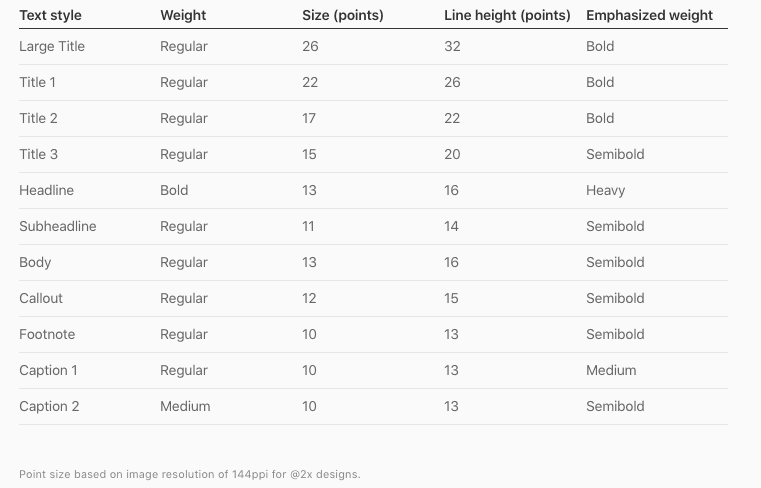Click the Size (points) column header
This screenshot has width=761, height=488.
(x=342, y=15)
